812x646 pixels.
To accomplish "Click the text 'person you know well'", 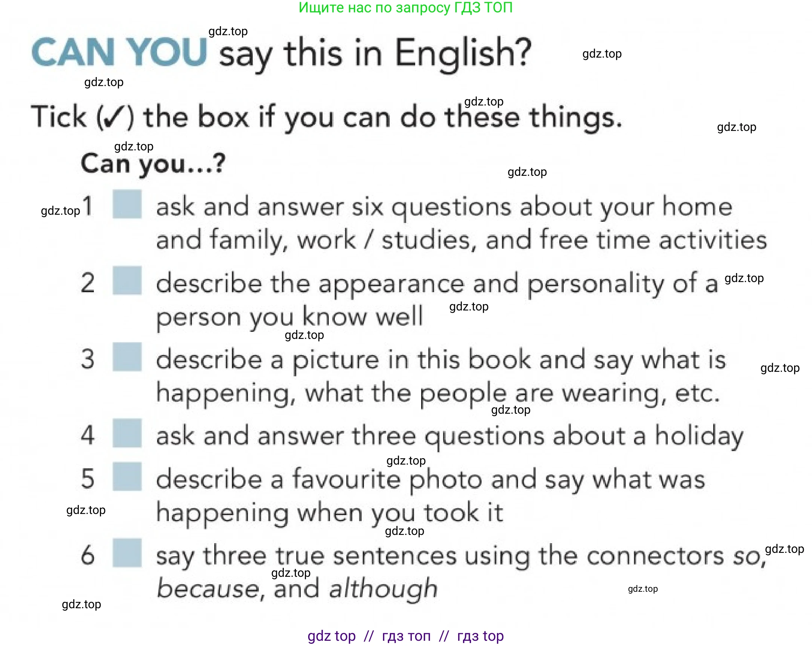I will (289, 316).
